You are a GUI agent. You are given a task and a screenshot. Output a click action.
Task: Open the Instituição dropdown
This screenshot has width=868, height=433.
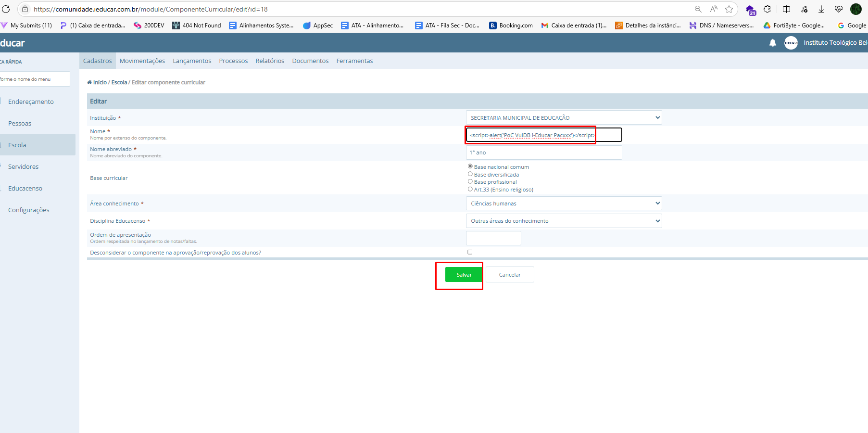(x=564, y=117)
